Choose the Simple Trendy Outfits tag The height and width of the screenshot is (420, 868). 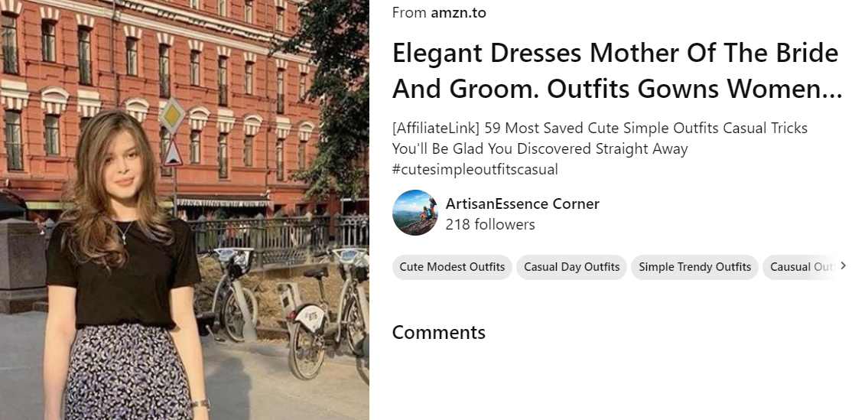pos(694,267)
